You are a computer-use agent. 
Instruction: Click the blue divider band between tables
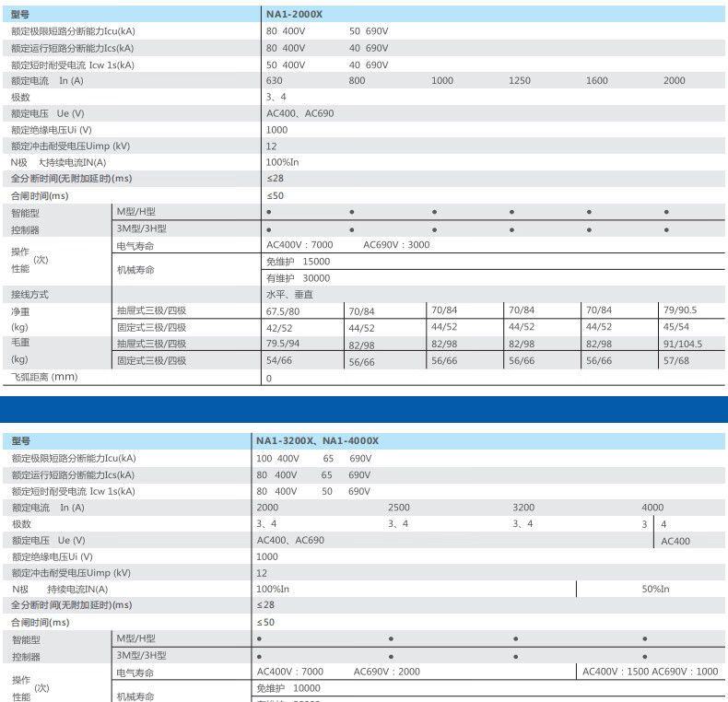[x=364, y=409]
